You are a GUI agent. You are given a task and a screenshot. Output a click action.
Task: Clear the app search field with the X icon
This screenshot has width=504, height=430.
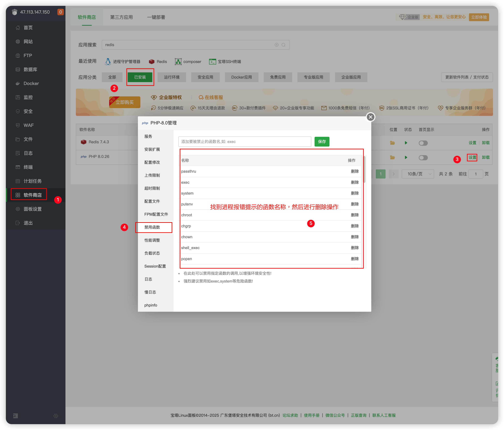click(x=277, y=45)
